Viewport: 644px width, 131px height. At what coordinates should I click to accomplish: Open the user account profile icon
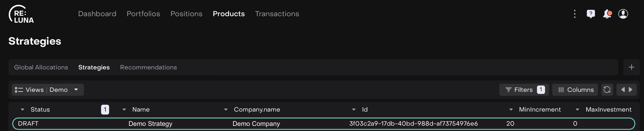tap(623, 14)
